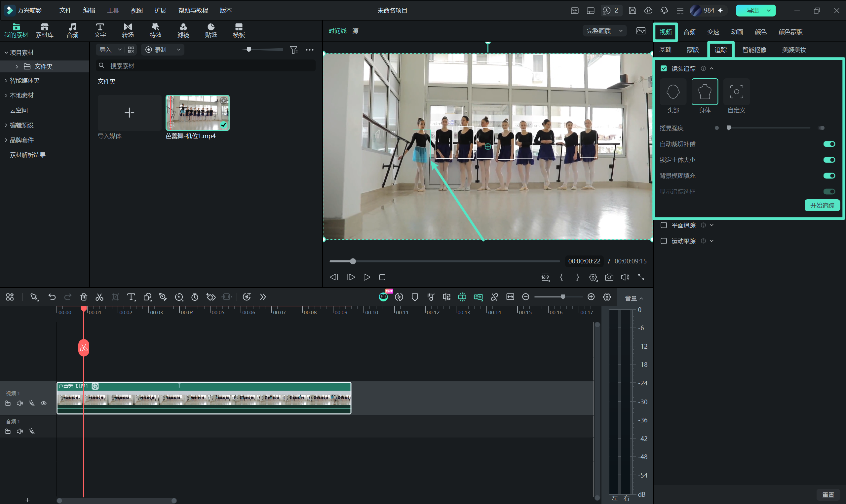Click the 重置 reset button
The width and height of the screenshot is (846, 504).
coord(828,495)
